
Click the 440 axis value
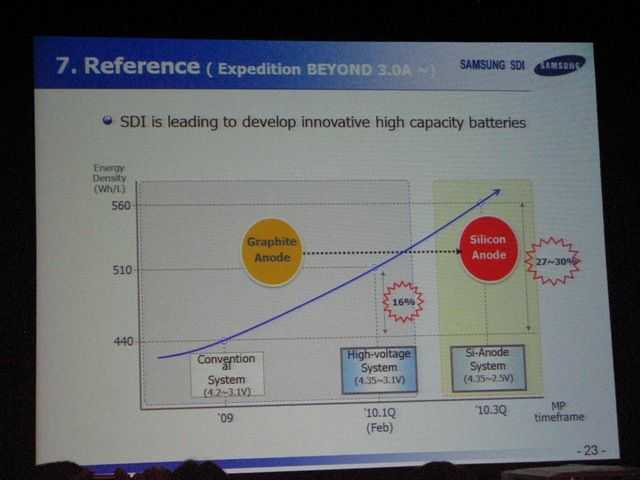[123, 341]
